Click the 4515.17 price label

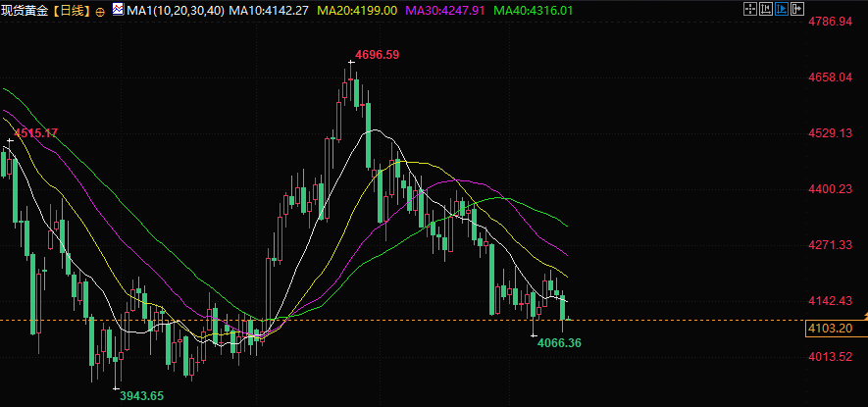[x=35, y=133]
